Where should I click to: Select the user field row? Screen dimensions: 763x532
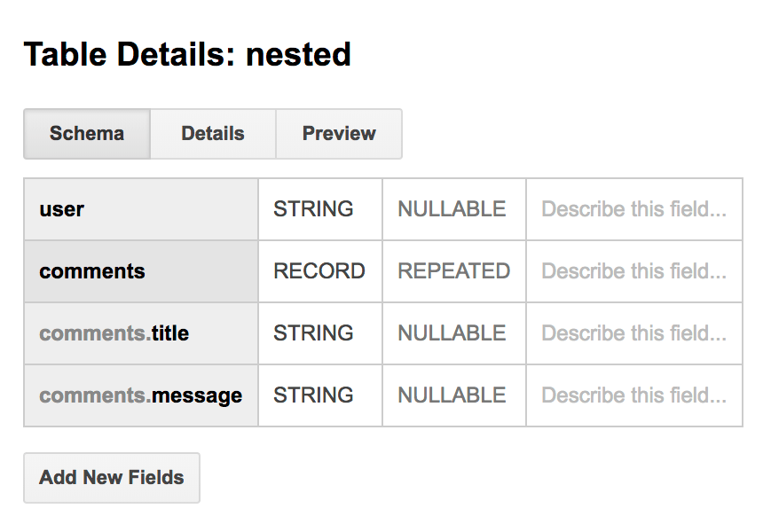139,209
